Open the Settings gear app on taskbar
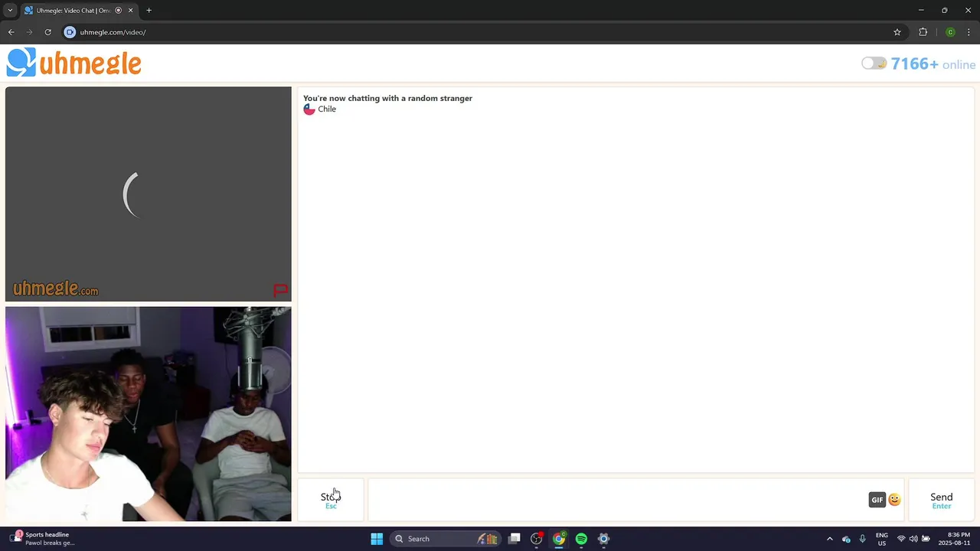The height and width of the screenshot is (551, 980). click(x=603, y=539)
